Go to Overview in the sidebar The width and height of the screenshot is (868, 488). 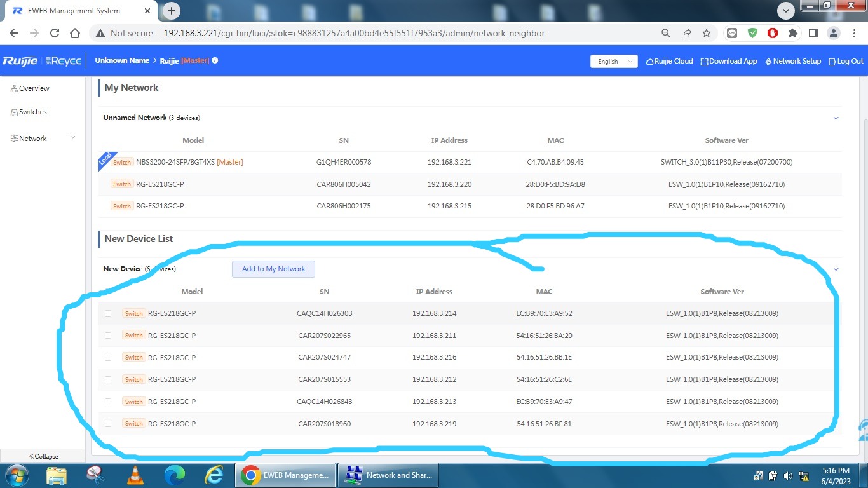point(30,88)
